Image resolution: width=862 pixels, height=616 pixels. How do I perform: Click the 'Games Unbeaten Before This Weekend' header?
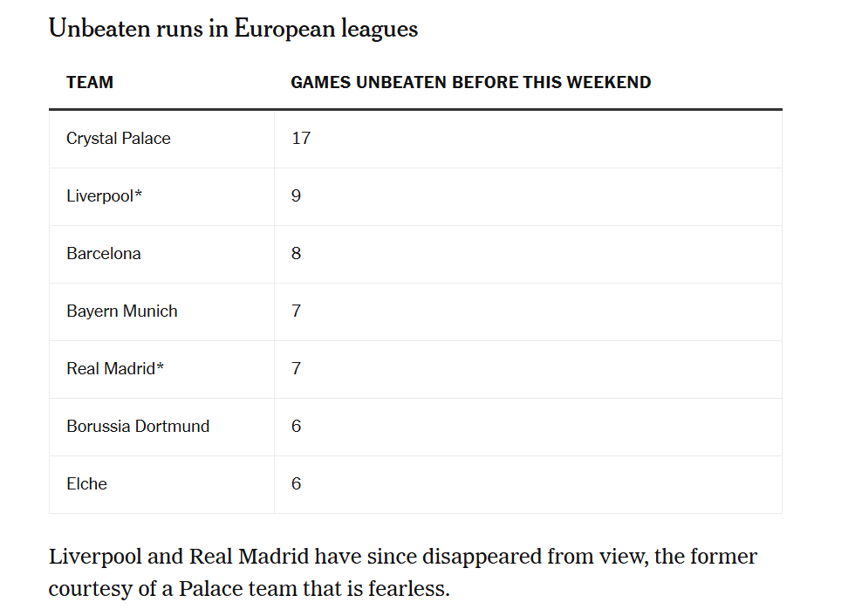point(470,83)
